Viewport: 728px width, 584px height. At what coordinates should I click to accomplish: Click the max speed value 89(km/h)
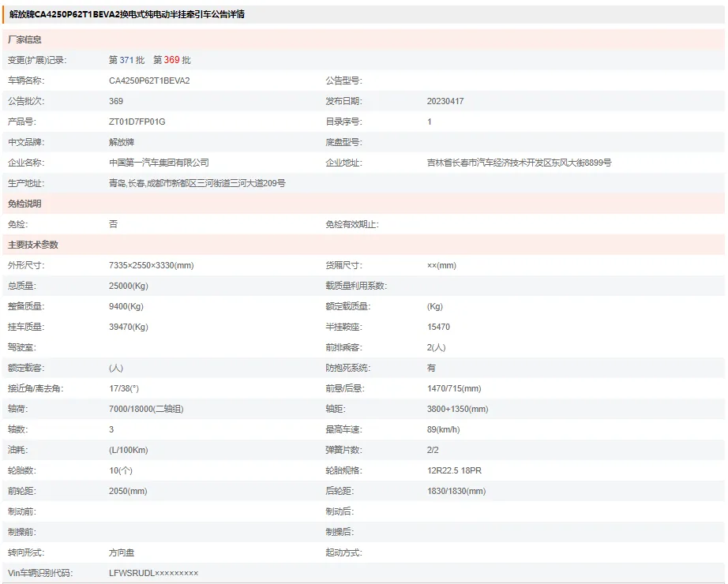click(x=443, y=429)
